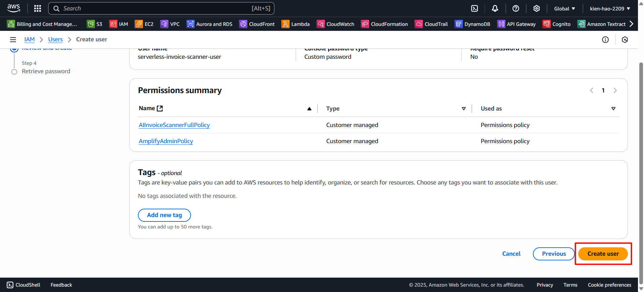Image resolution: width=644 pixels, height=292 pixels.
Task: Sort by Name column ascending arrow
Action: coord(309,109)
